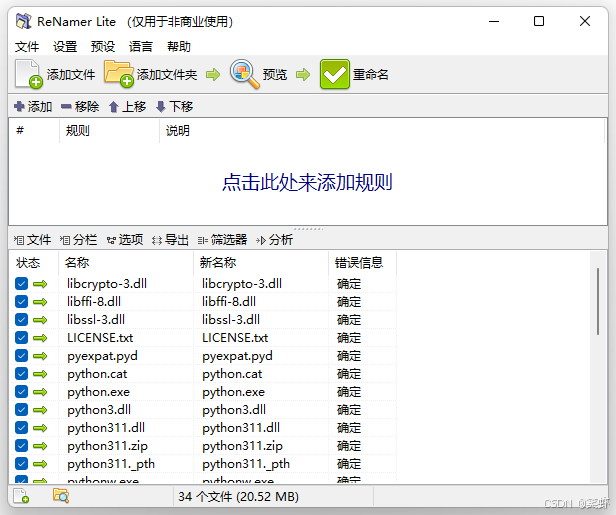Toggle the python311._pth checkbox
The width and height of the screenshot is (616, 515).
(22, 464)
